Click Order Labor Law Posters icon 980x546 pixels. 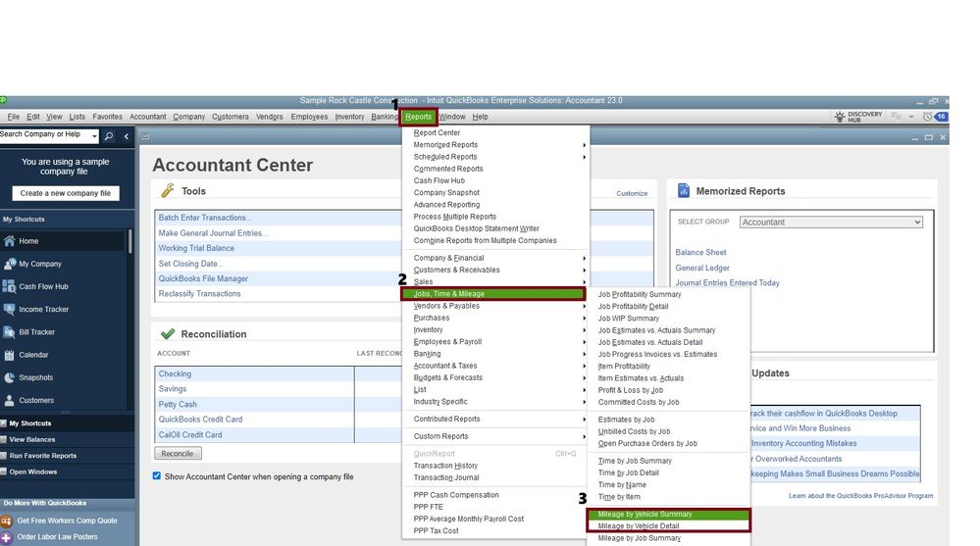(6, 537)
